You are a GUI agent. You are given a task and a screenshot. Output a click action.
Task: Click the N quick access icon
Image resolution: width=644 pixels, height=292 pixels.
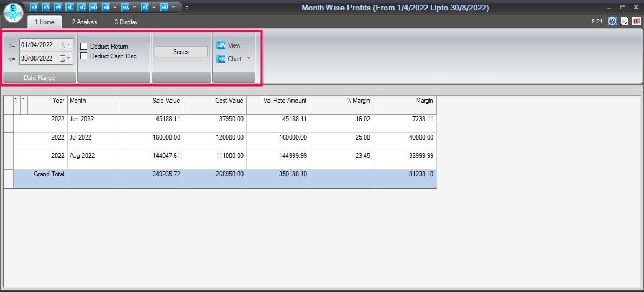46,8
